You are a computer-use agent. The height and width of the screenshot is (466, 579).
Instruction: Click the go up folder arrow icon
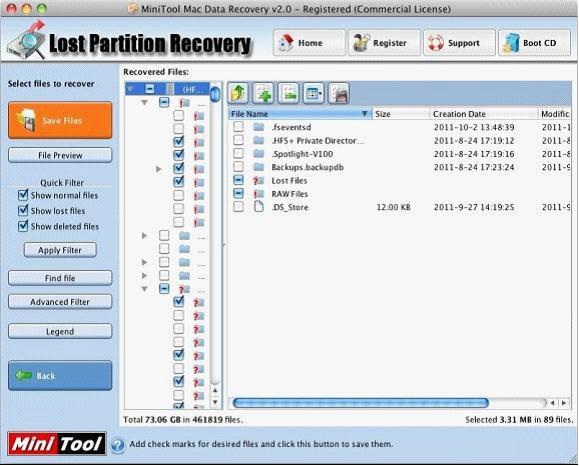[x=239, y=93]
